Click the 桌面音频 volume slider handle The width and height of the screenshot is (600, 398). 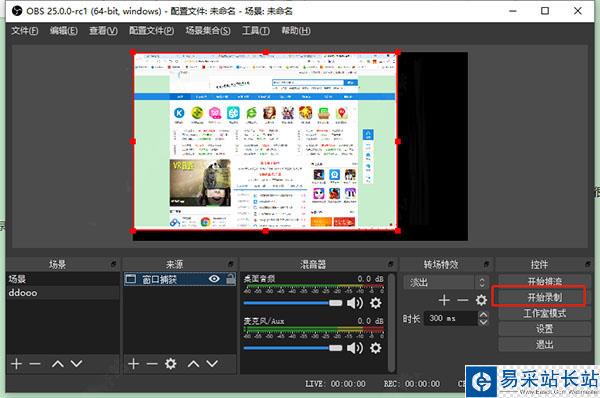pos(336,303)
